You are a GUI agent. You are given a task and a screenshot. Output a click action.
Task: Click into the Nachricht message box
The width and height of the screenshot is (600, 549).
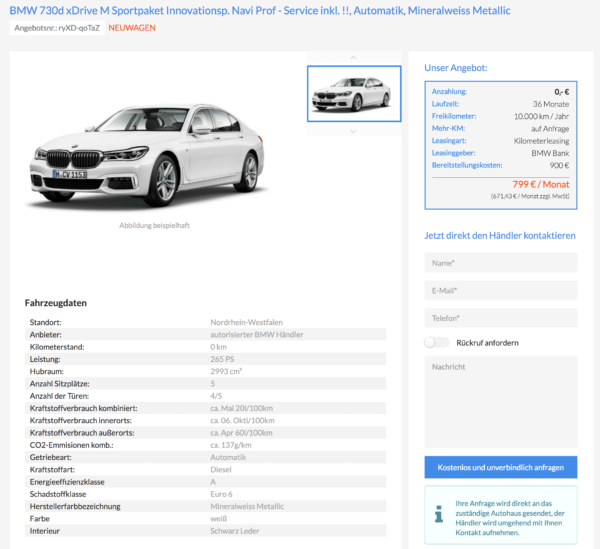click(x=501, y=402)
